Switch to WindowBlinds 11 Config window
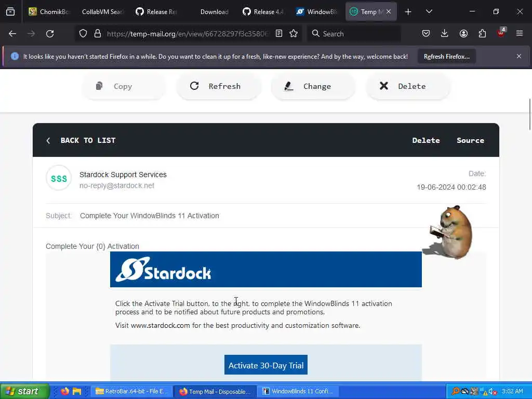 [299, 392]
